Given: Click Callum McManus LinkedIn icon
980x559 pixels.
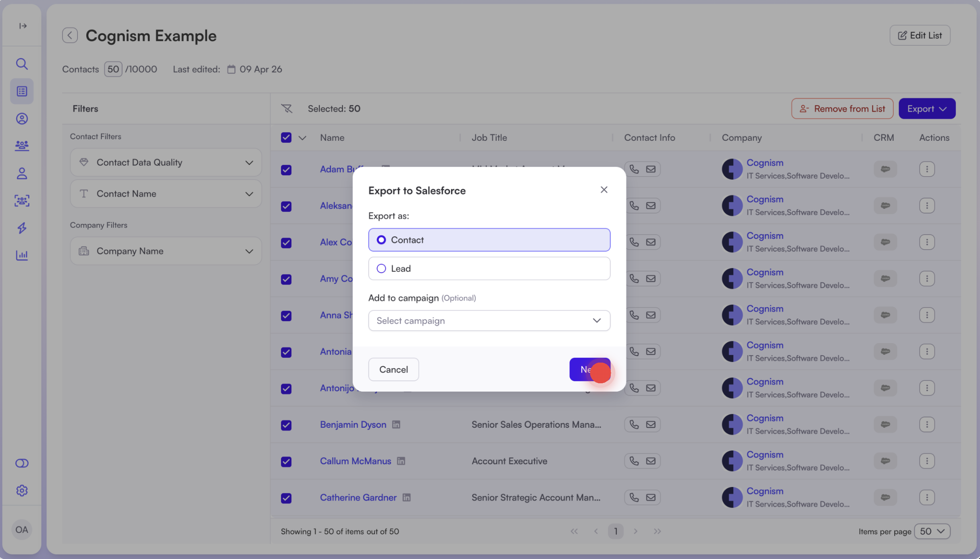Looking at the screenshot, I should pyautogui.click(x=401, y=461).
